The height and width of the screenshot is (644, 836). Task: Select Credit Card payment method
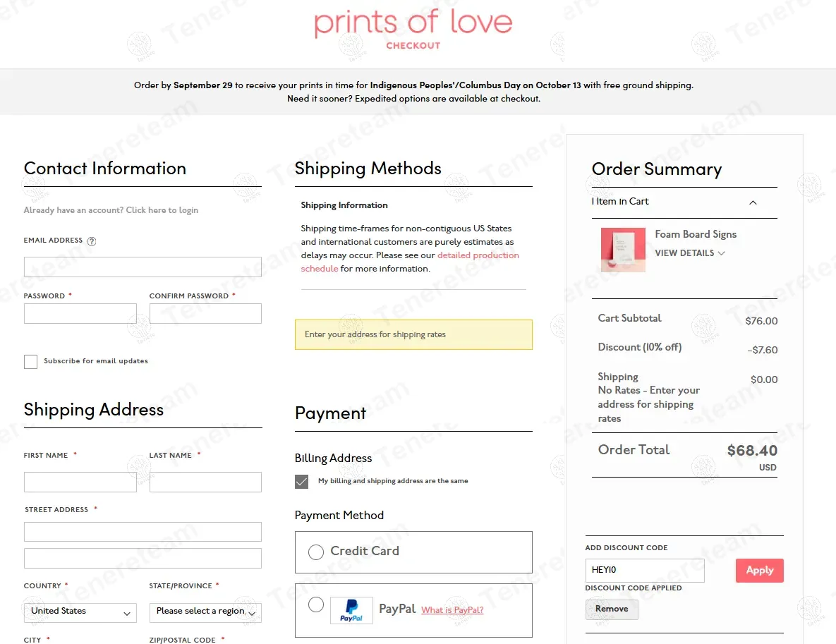tap(316, 552)
